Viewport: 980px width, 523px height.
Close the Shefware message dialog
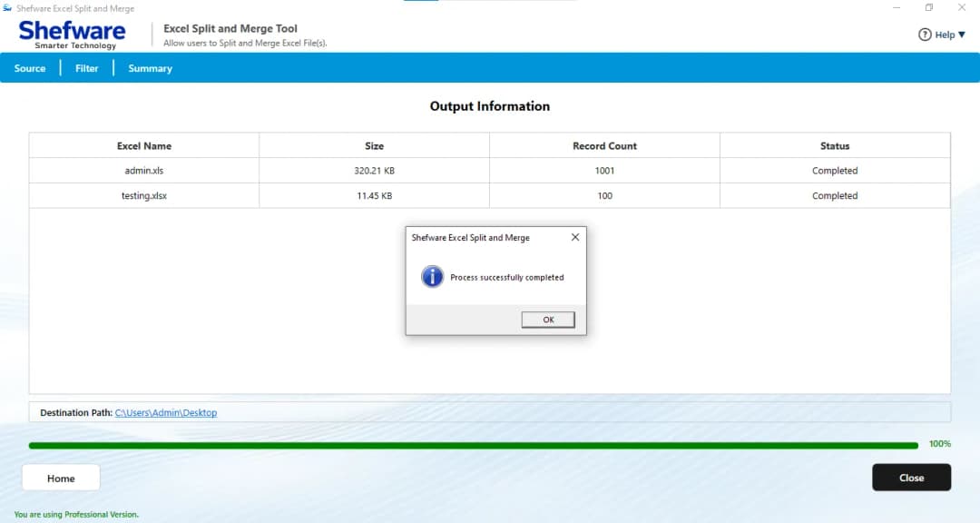pyautogui.click(x=575, y=237)
